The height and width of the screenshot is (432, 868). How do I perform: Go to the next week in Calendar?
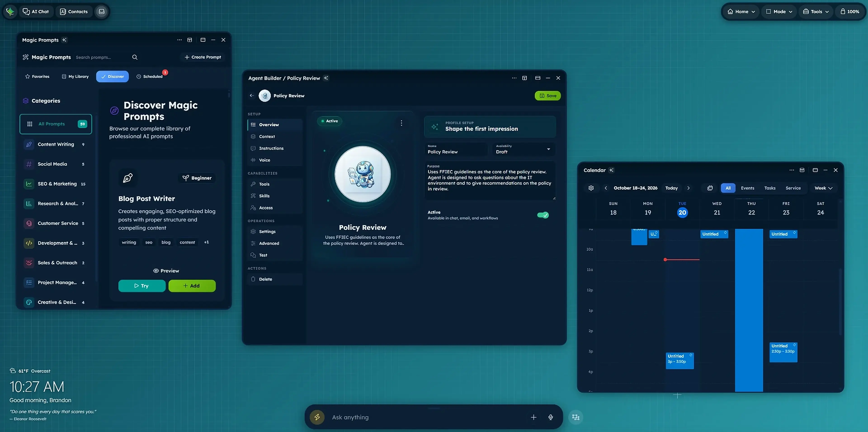click(x=688, y=188)
